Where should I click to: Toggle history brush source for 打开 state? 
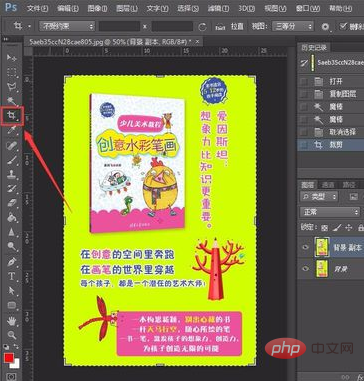click(303, 81)
